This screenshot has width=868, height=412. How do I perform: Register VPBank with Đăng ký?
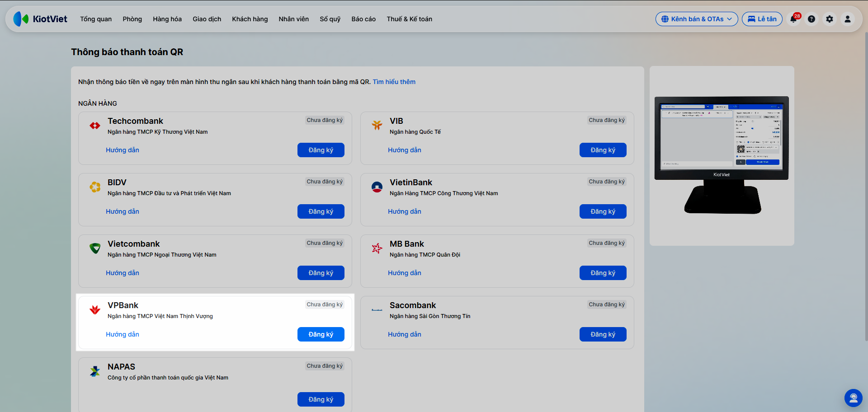tap(321, 334)
